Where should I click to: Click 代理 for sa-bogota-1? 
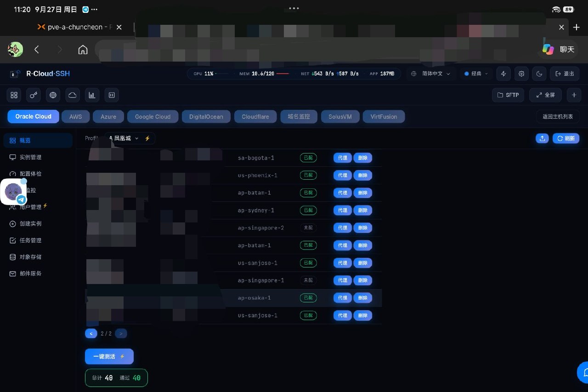[343, 158]
